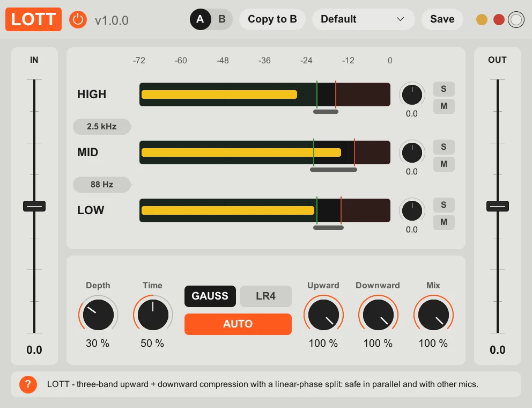Viewport: 532px width, 408px height.
Task: Click the LOTT logo badge
Action: click(x=33, y=19)
